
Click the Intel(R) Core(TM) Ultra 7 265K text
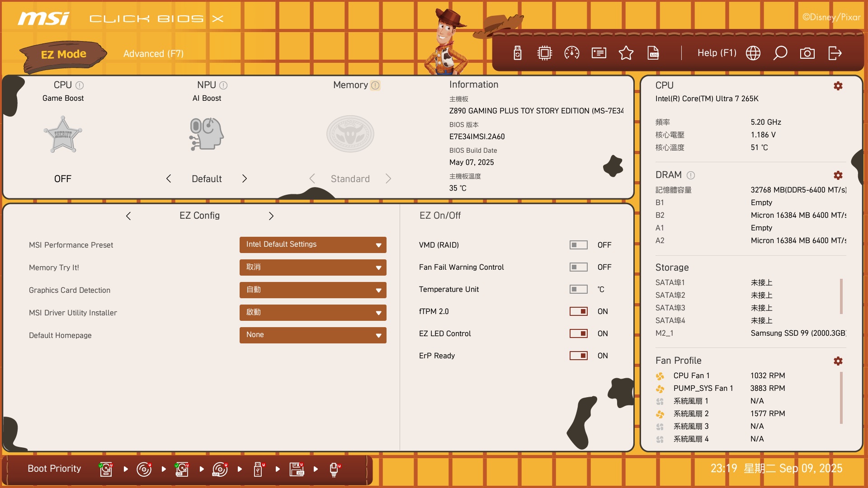[x=707, y=99]
